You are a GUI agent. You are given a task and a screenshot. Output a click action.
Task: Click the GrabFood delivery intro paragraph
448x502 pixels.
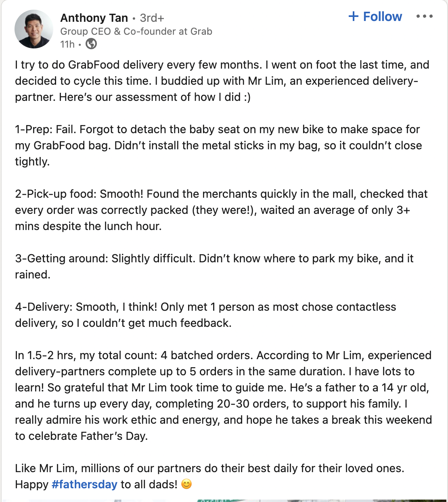[222, 81]
